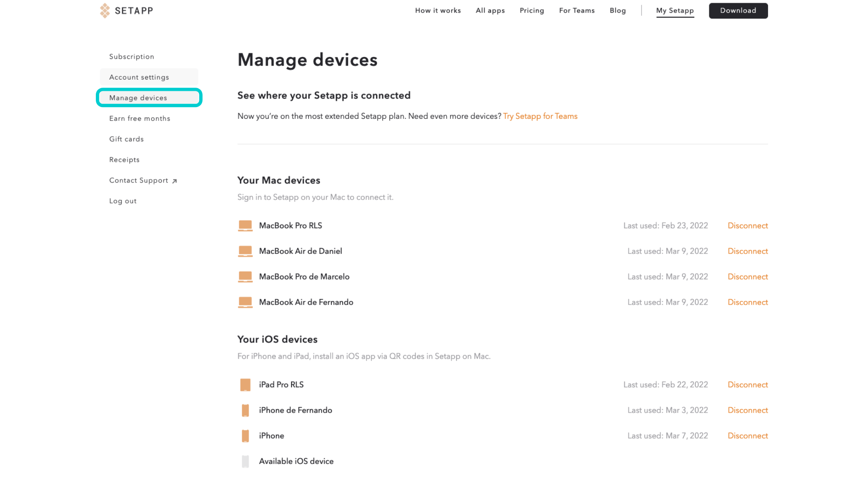
Task: Click the MacBook Air de Daniel laptop icon
Action: tap(245, 251)
